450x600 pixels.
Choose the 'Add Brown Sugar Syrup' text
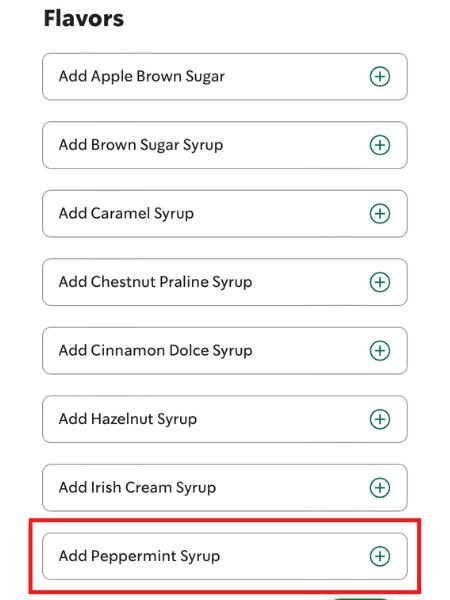point(141,145)
